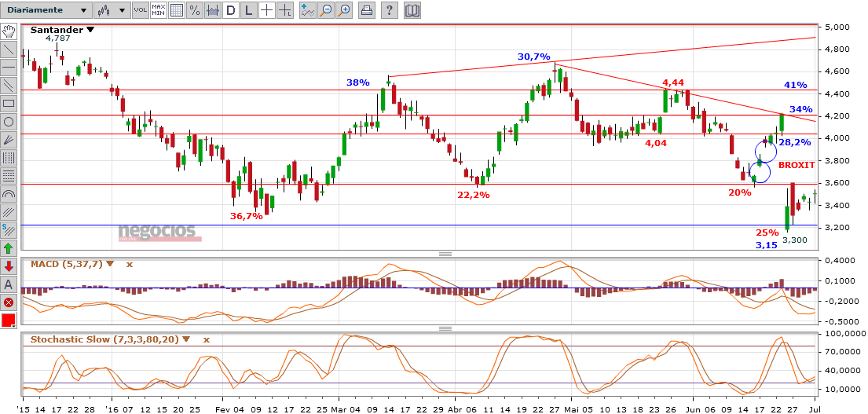Click the 22,2% annotation label
The width and height of the screenshot is (868, 414).
(474, 195)
